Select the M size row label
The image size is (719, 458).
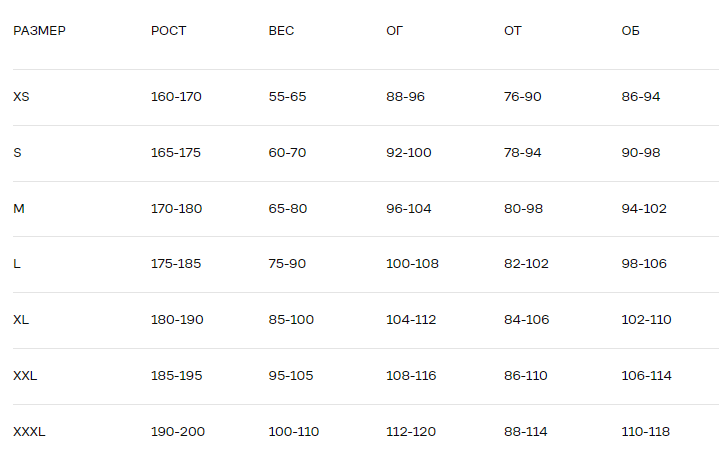point(18,209)
